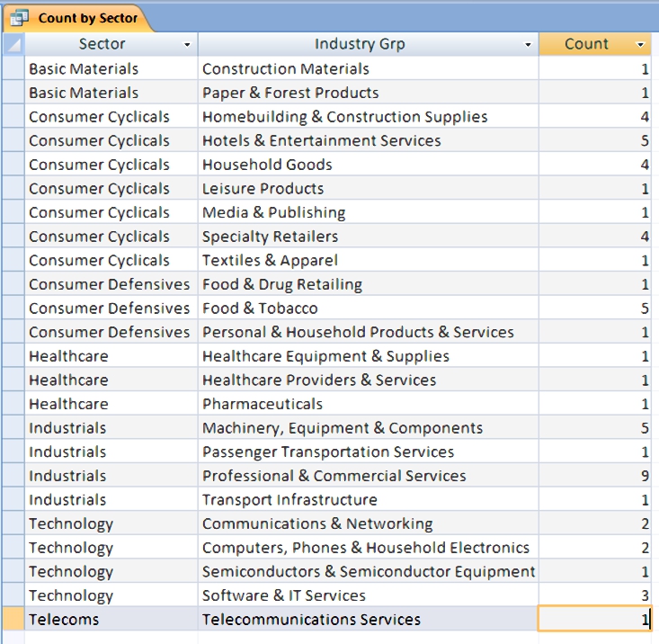The image size is (659, 644).
Task: Select the row selector for Telecoms row
Action: pos(13,619)
